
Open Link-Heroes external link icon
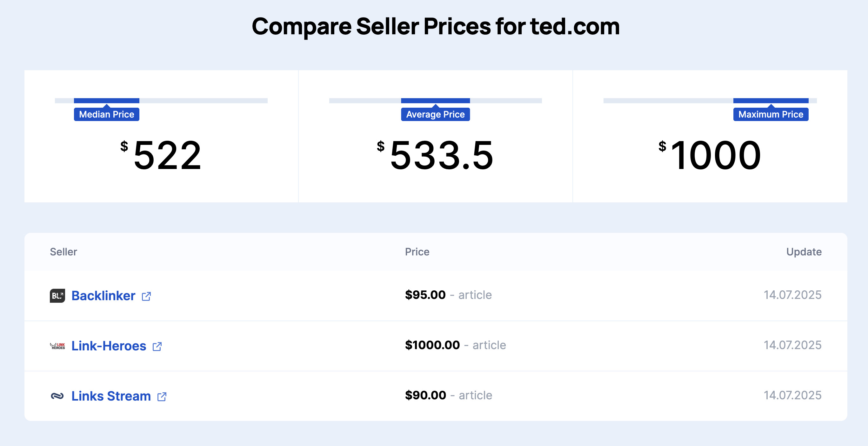coord(157,347)
